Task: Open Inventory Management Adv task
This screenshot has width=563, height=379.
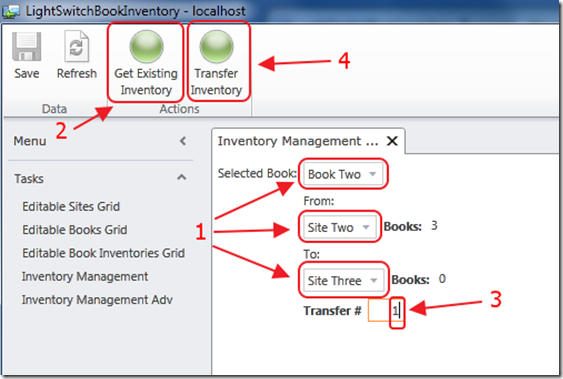Action: (x=97, y=300)
